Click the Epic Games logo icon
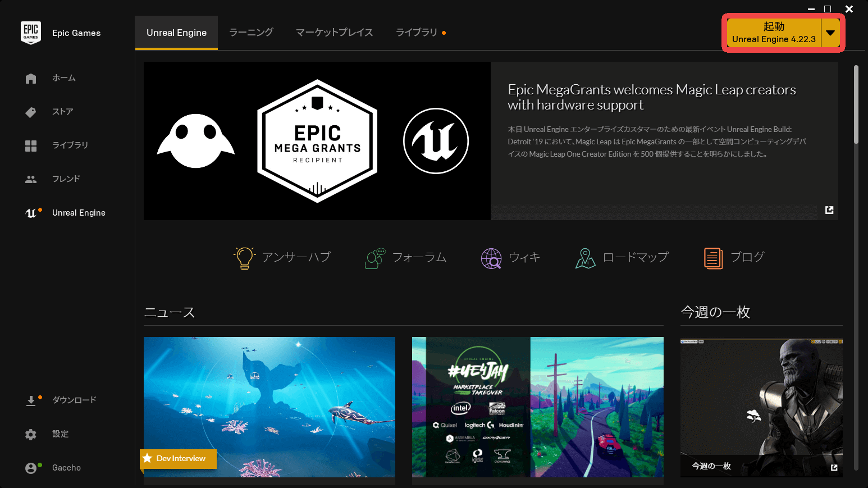 (31, 33)
